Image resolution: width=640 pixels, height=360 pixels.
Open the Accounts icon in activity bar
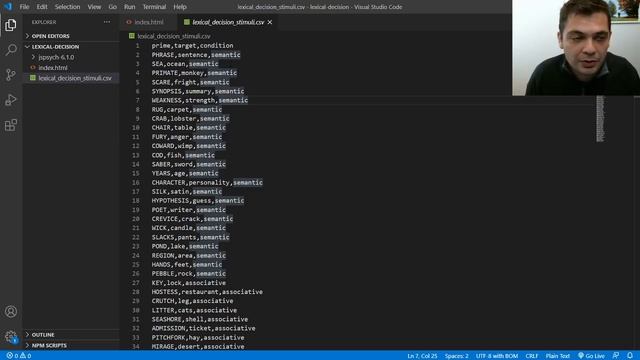pos(11,311)
